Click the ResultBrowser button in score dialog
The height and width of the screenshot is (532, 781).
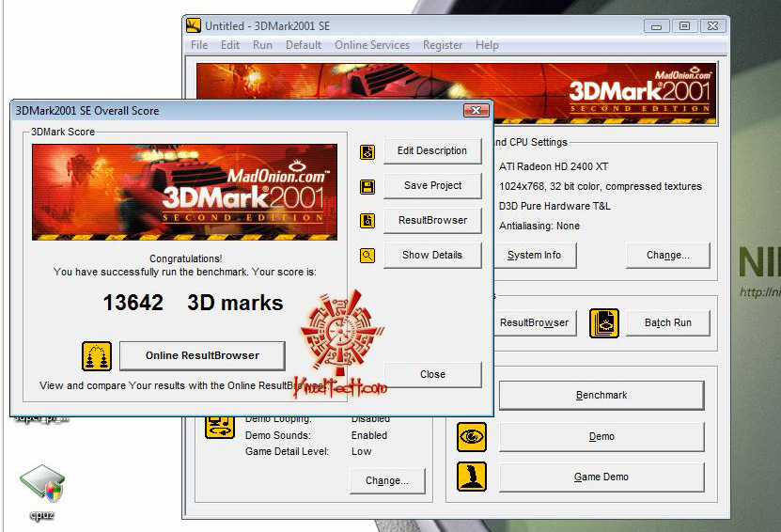pyautogui.click(x=432, y=220)
